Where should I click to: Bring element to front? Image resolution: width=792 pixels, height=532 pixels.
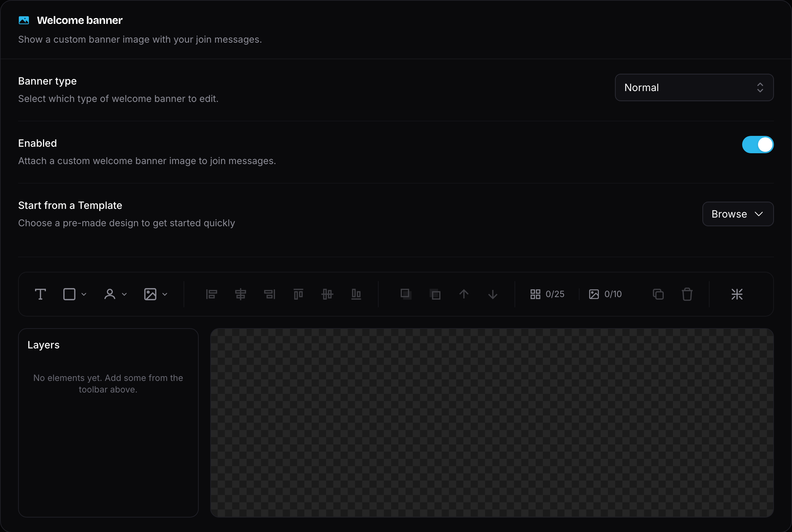pos(406,294)
